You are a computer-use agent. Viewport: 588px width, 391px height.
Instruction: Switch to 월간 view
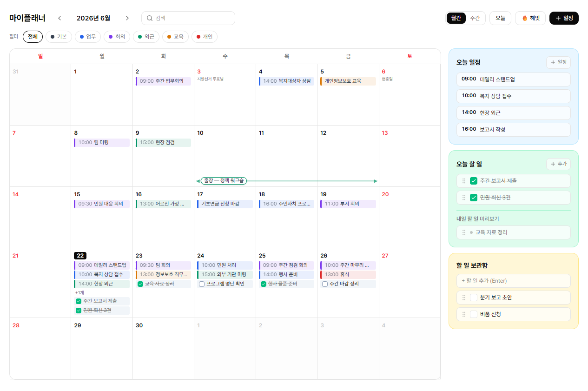pyautogui.click(x=456, y=18)
